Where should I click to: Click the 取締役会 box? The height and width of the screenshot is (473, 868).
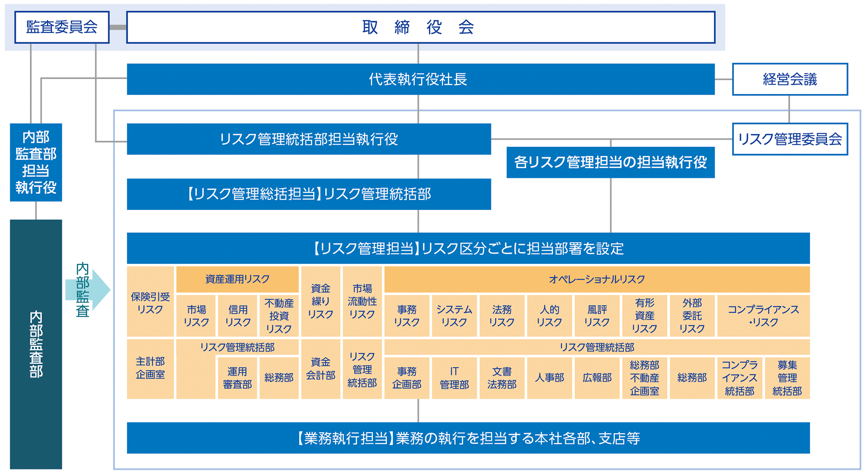click(420, 27)
